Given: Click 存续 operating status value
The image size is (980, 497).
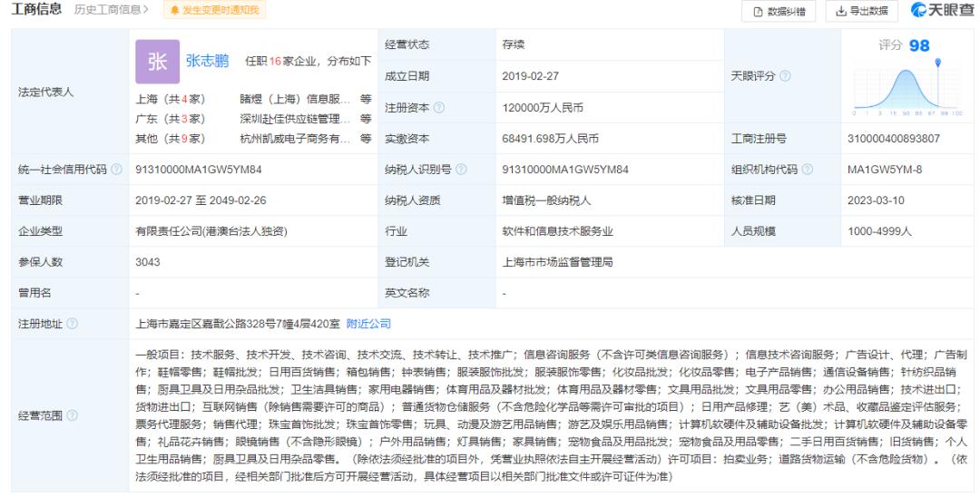Looking at the screenshot, I should (x=514, y=44).
